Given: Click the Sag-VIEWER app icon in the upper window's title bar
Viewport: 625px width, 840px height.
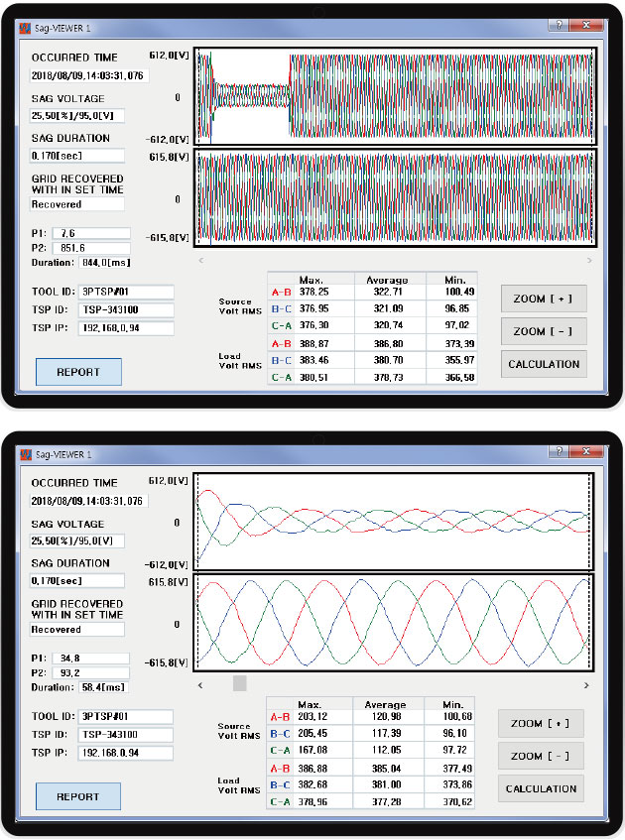Looking at the screenshot, I should click(27, 28).
